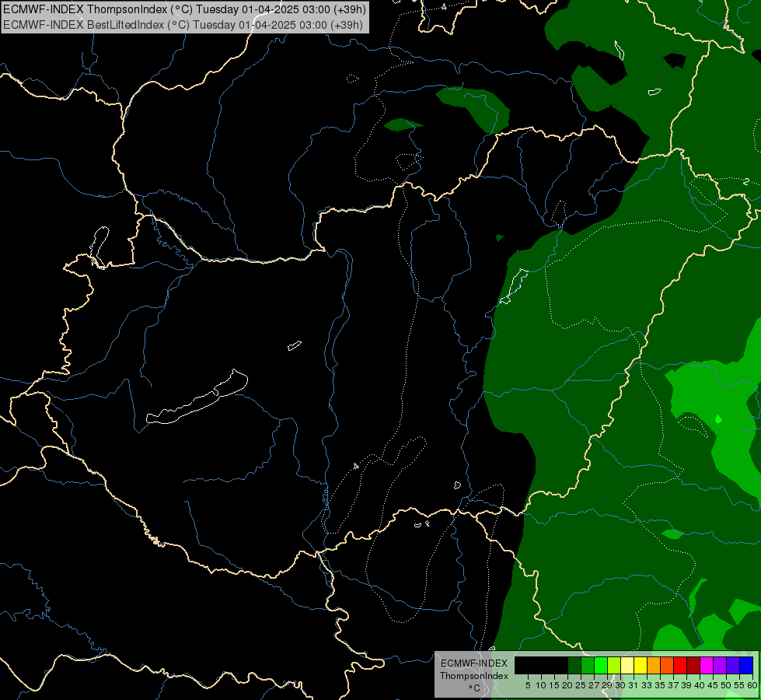Pick the yellow-green 29-30 legend swatch
This screenshot has width=761, height=700.
(x=614, y=665)
